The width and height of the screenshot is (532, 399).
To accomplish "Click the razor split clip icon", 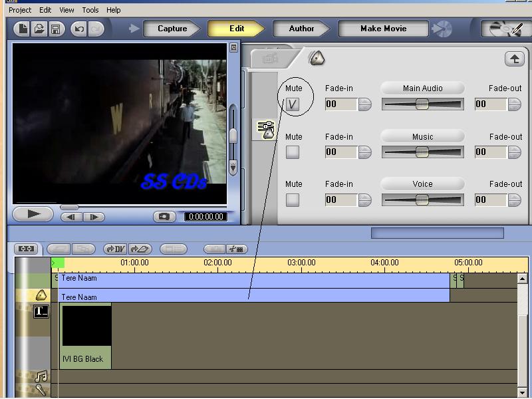I will (x=237, y=249).
